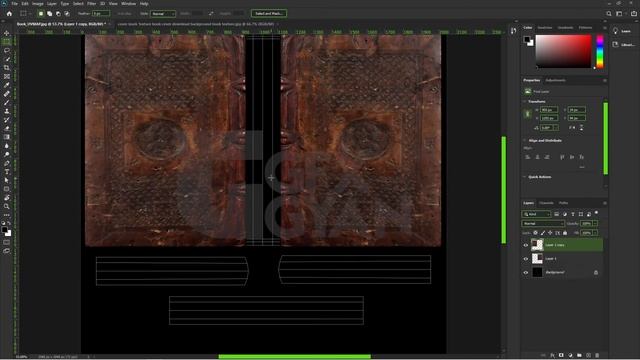Select the Clone Stamp tool
This screenshot has width=640, height=360.
(7, 111)
